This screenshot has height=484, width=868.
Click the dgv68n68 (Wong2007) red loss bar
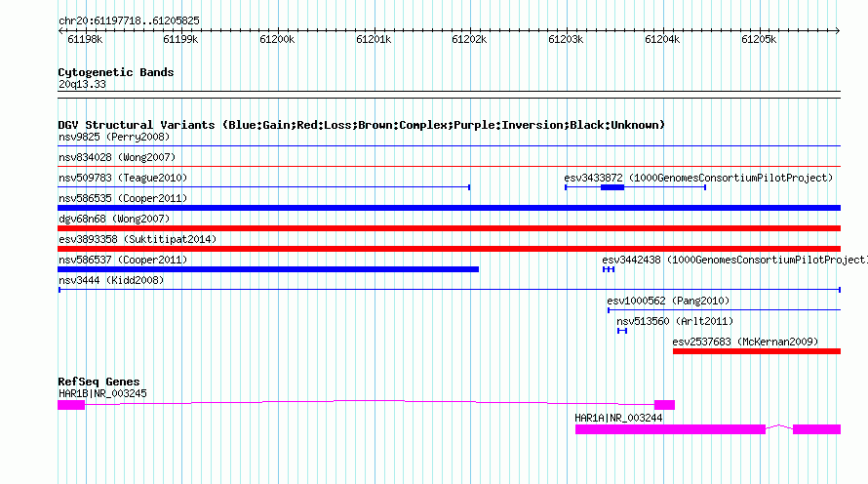[449, 228]
